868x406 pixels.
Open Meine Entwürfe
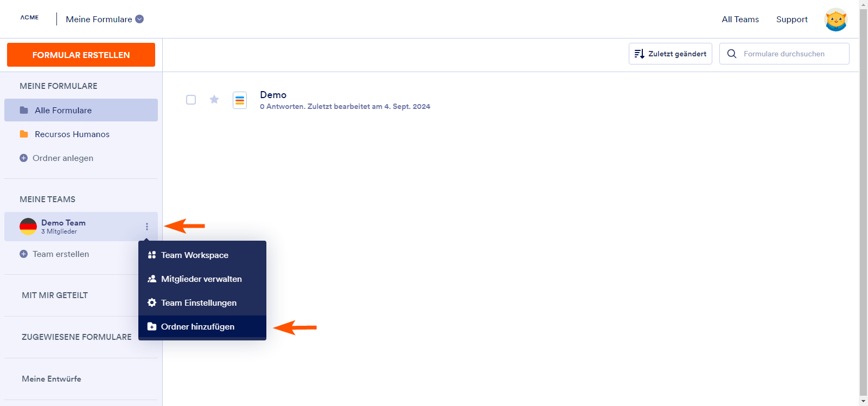pos(52,379)
